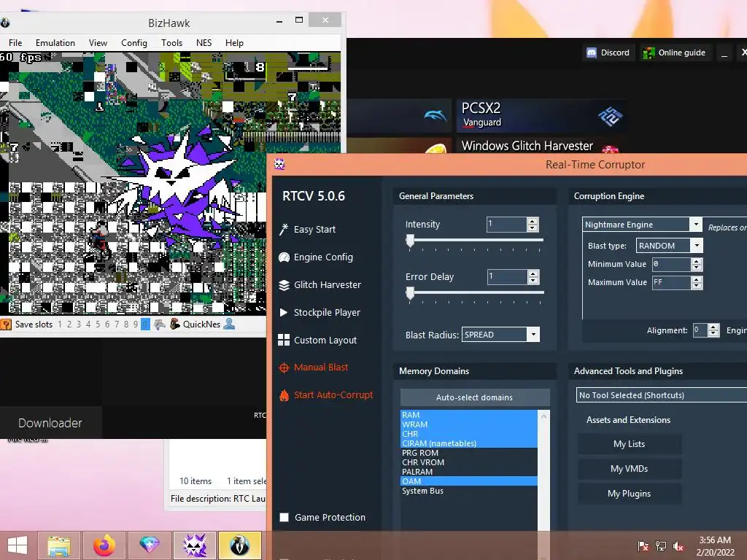The image size is (747, 560).
Task: Open BizHawk Help menu
Action: pos(234,43)
